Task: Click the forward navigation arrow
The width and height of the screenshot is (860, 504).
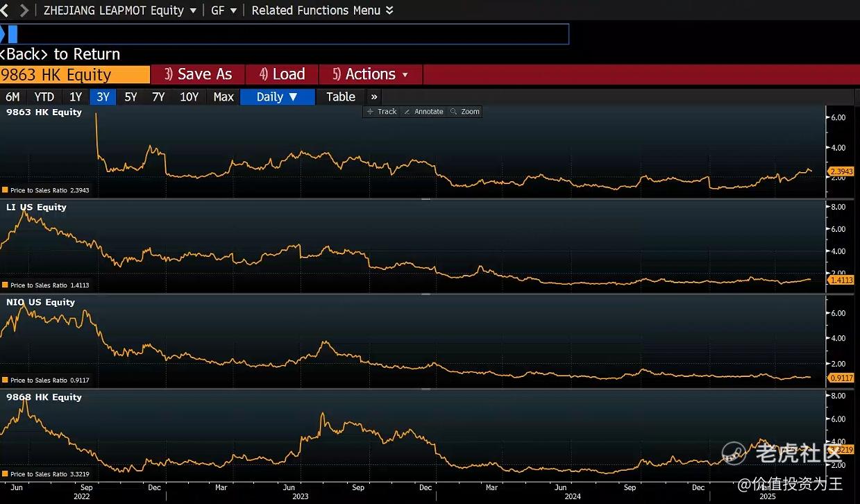Action: [x=24, y=10]
